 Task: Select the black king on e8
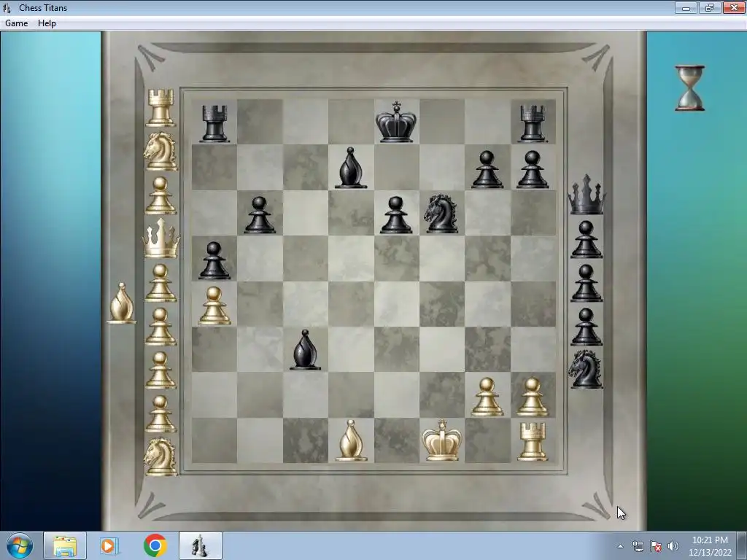[x=396, y=122]
